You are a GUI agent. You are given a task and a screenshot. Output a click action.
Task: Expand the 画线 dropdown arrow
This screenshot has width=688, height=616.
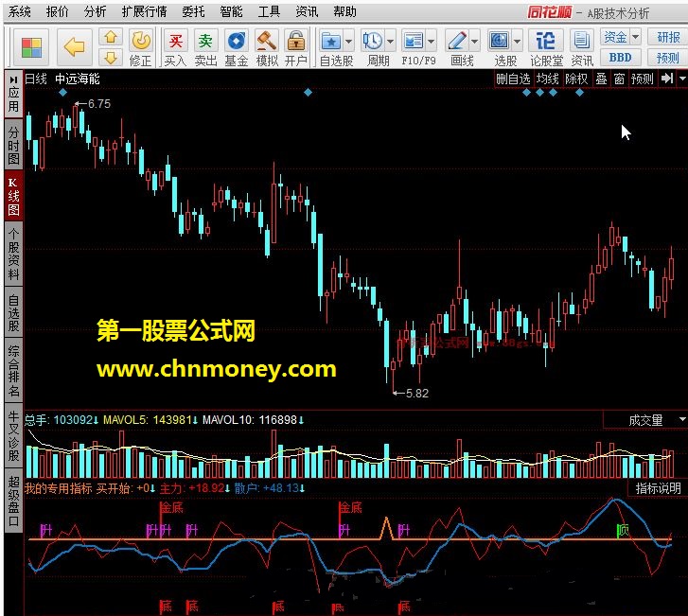click(474, 42)
